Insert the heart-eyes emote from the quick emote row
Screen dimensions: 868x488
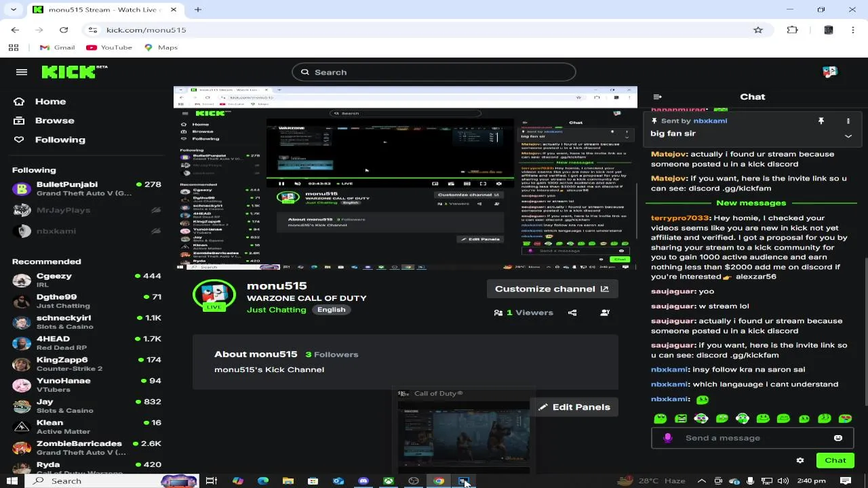[x=845, y=419]
